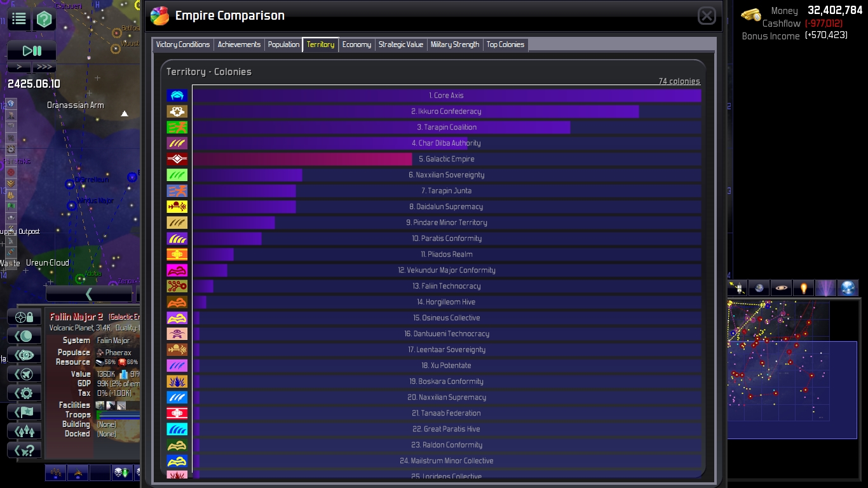Click the Money gold coins icon
868x488 pixels.
pos(751,14)
